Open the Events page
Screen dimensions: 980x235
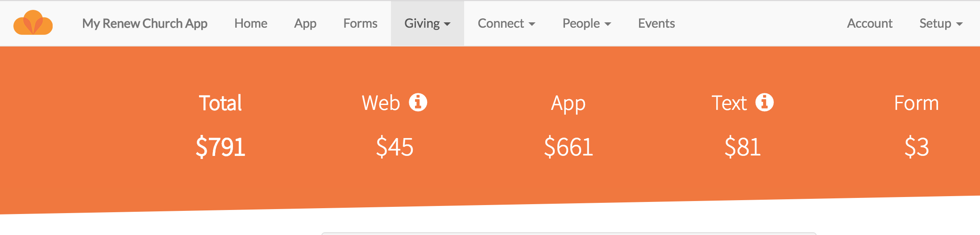656,23
